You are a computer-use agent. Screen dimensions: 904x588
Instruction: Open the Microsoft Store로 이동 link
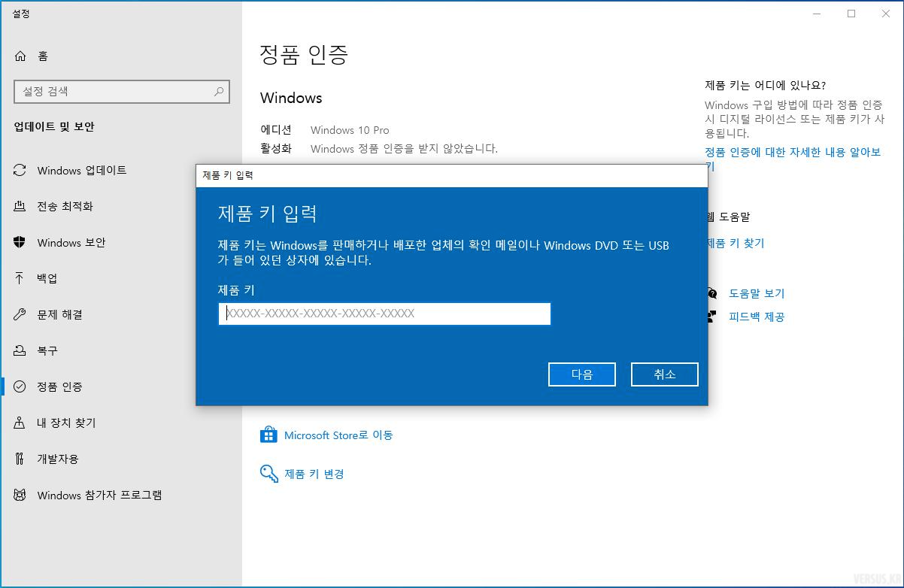click(338, 435)
